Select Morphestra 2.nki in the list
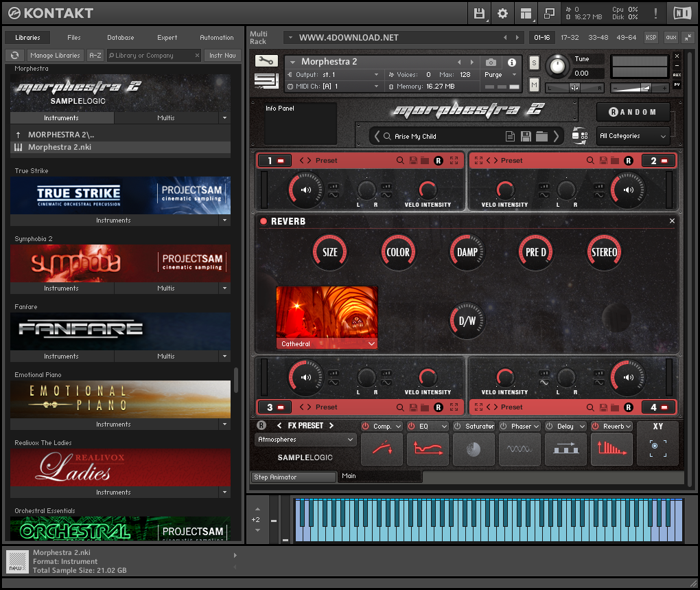Screen dimensions: 700x590 click(x=121, y=147)
